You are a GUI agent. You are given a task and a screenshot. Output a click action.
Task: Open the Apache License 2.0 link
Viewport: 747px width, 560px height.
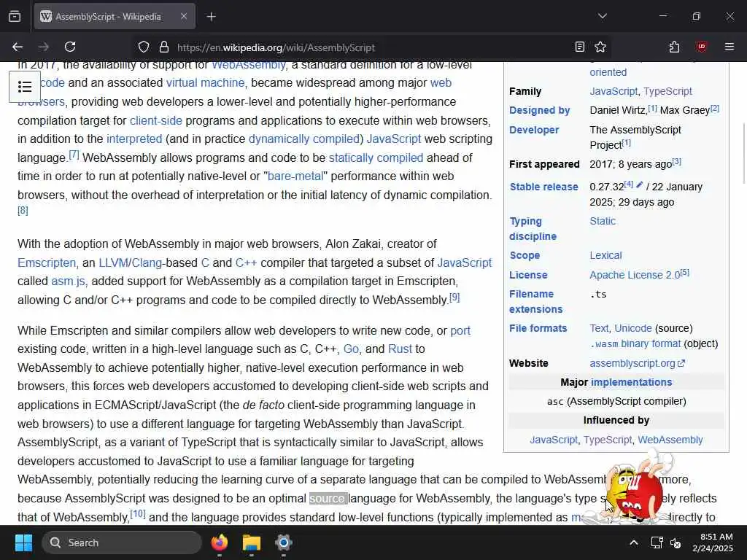tap(635, 275)
